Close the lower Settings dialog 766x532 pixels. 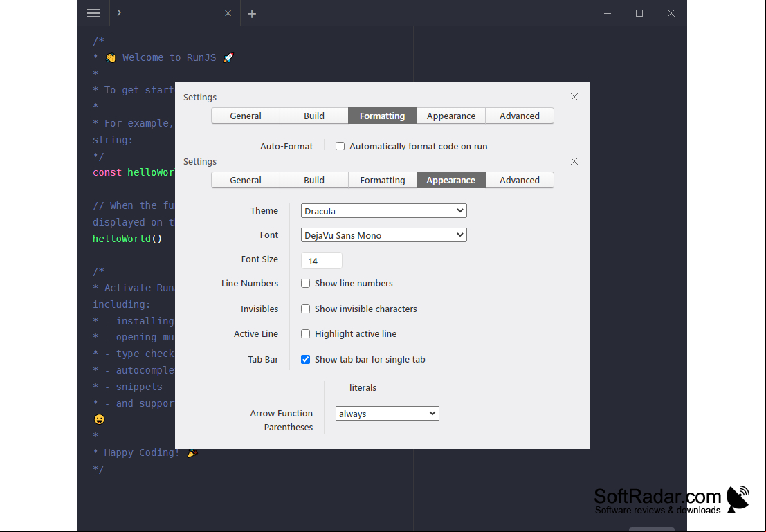(574, 161)
